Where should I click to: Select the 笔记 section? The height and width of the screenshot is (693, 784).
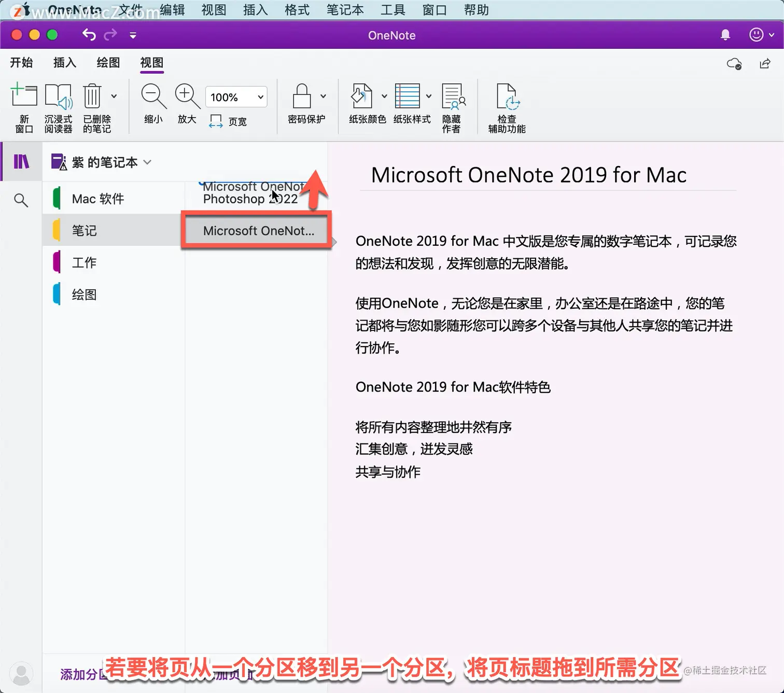point(114,230)
